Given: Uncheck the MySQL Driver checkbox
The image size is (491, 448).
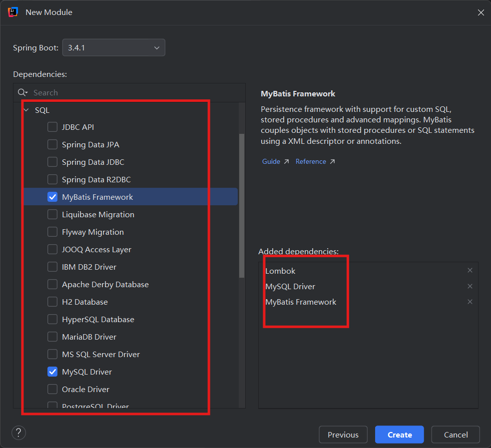Looking at the screenshot, I should (x=52, y=372).
